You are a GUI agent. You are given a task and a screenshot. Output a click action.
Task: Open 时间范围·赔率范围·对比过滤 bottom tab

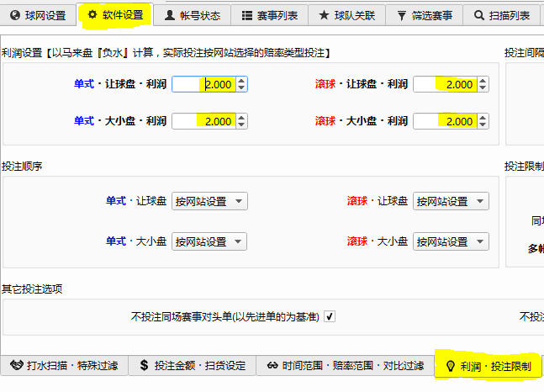coord(345,365)
